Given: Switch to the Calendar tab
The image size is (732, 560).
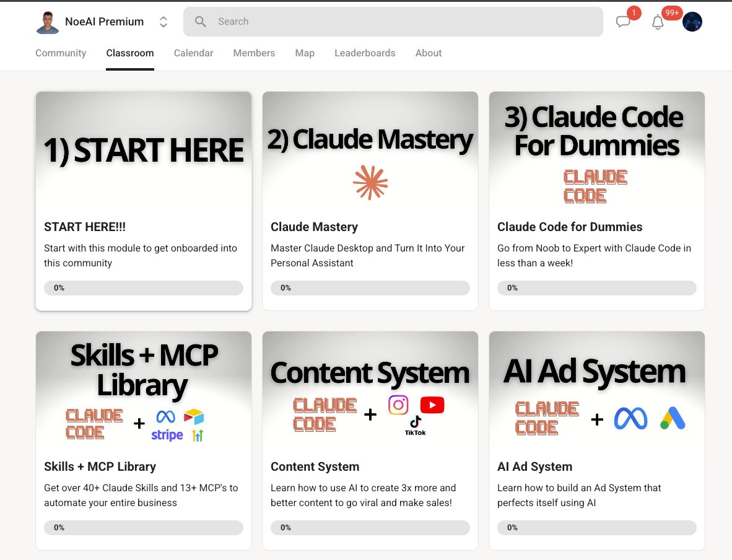Looking at the screenshot, I should [193, 53].
